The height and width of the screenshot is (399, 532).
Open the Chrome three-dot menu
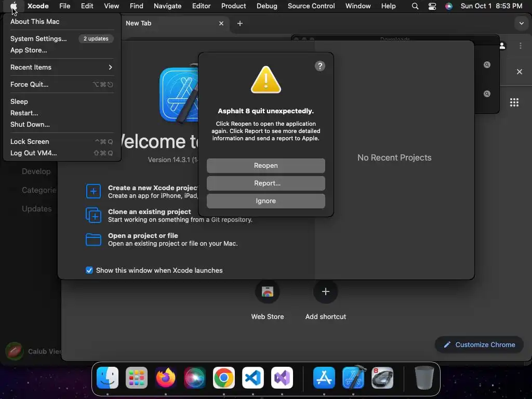(x=520, y=46)
